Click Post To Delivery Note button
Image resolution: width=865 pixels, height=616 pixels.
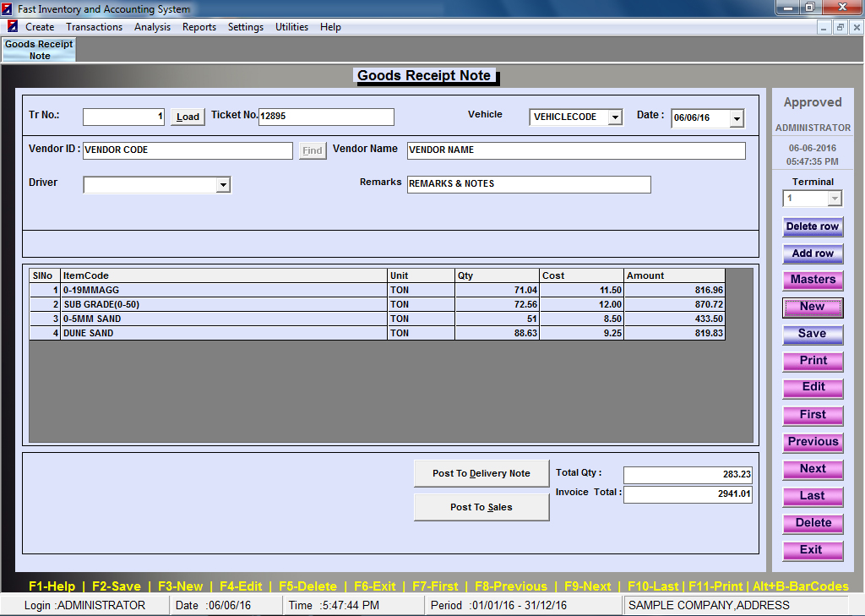(x=481, y=473)
